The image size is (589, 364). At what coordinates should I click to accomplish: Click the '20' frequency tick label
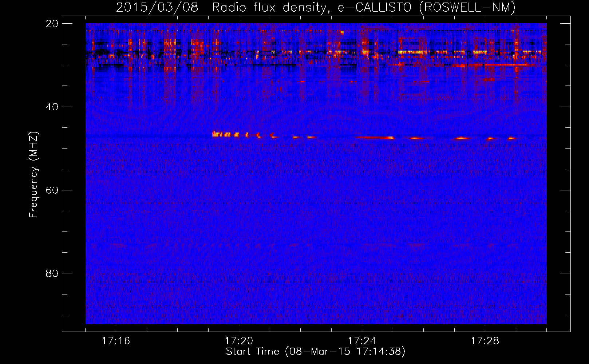point(52,24)
